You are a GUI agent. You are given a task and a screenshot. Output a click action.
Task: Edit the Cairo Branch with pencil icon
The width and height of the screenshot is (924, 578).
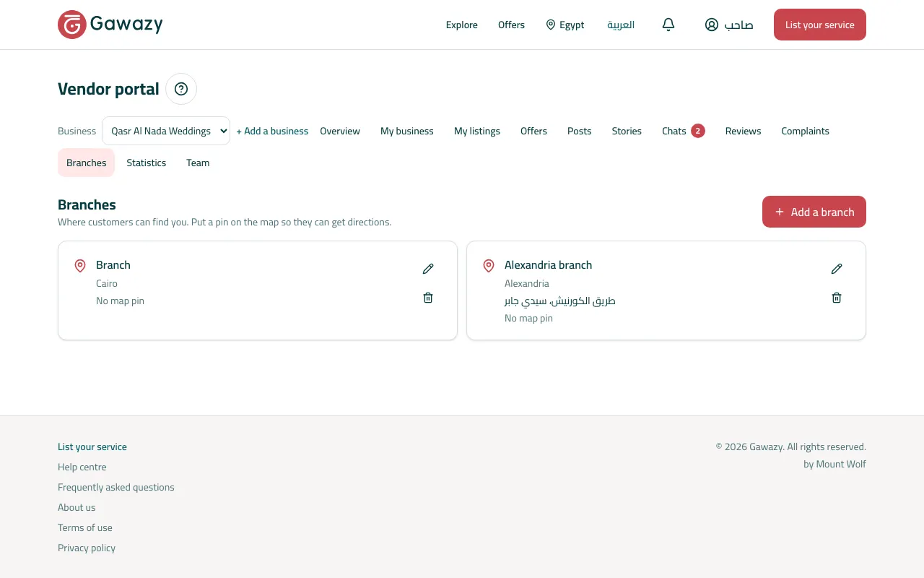(x=428, y=269)
